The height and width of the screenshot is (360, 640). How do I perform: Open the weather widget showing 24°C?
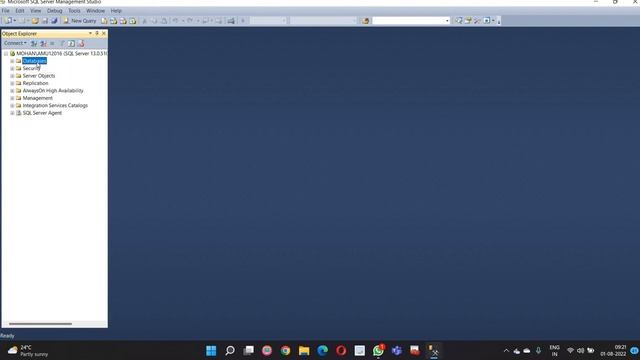click(x=28, y=351)
